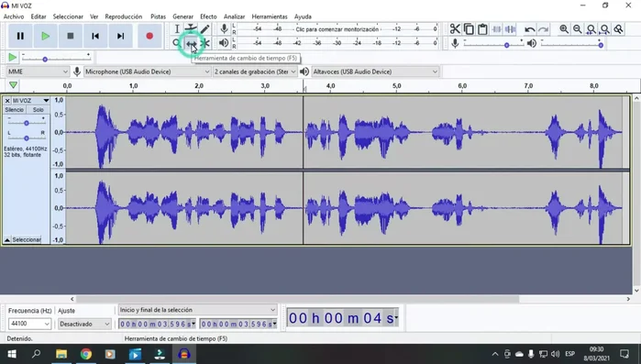
Task: Select the Time Shift tool
Action: coord(191,43)
